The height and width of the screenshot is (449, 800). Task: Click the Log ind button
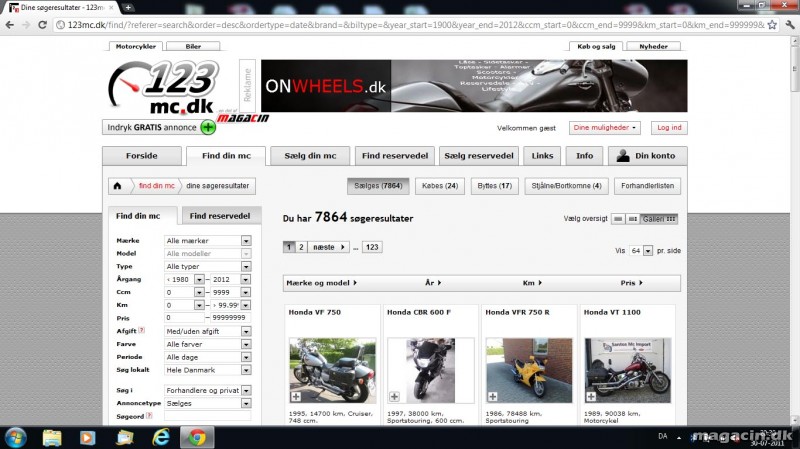coord(669,128)
